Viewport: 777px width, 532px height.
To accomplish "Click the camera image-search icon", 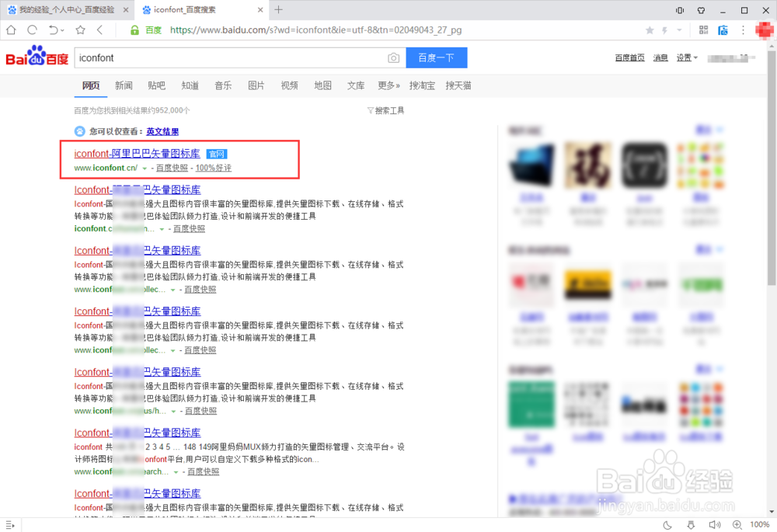I will 393,58.
